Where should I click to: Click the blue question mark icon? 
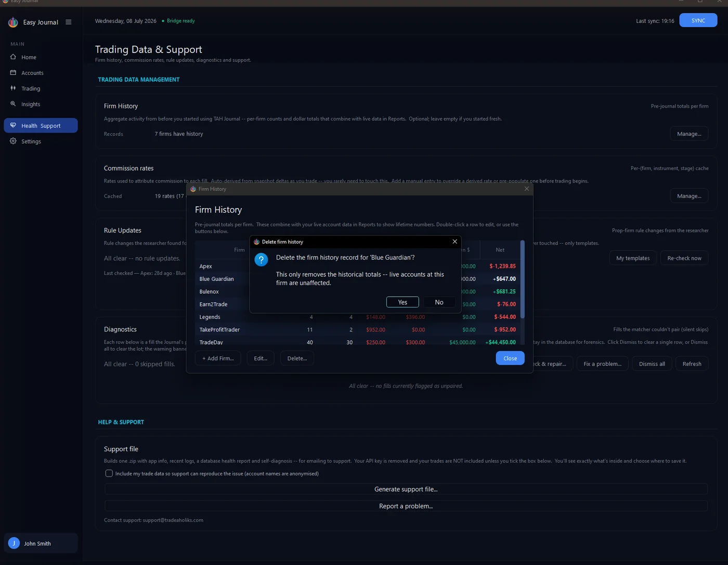click(261, 260)
